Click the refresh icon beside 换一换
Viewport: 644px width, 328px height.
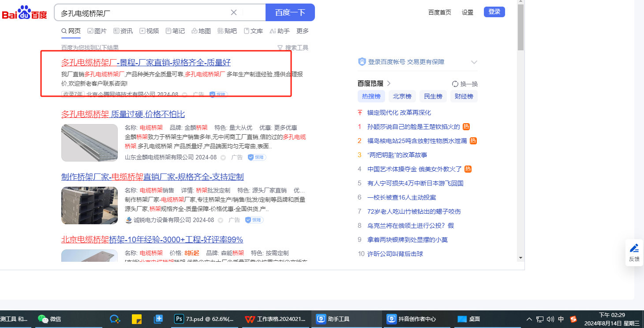(455, 84)
